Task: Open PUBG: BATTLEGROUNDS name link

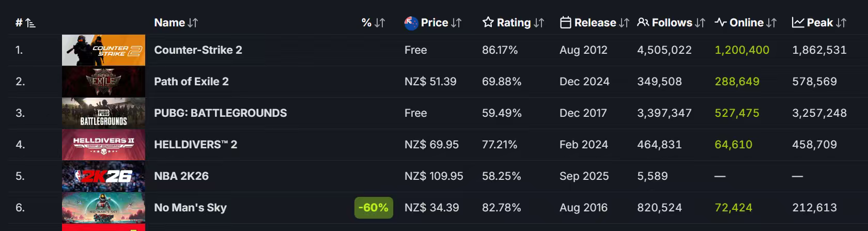Action: [x=220, y=113]
